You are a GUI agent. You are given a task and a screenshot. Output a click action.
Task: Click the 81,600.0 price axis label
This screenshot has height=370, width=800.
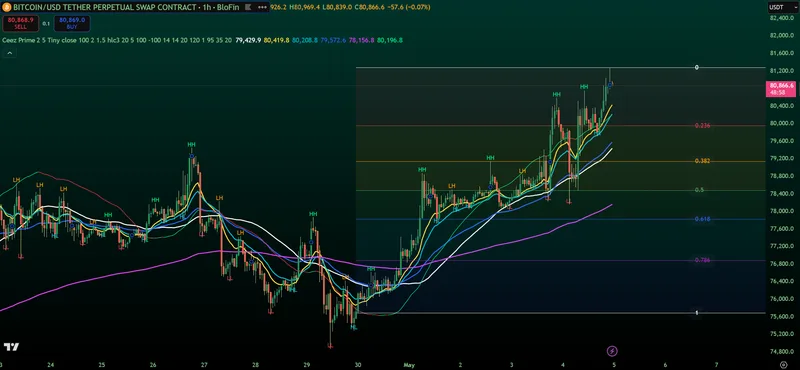click(x=783, y=53)
